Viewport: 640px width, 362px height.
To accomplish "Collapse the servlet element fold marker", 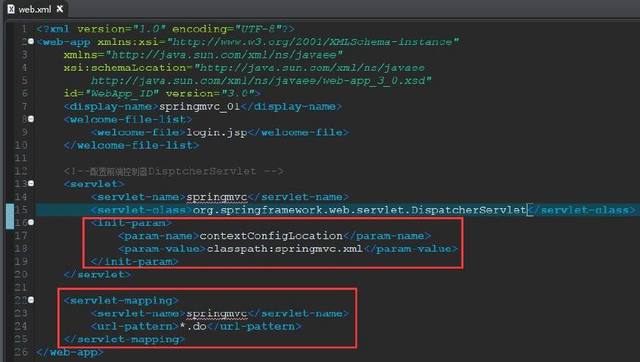I will (x=31, y=184).
